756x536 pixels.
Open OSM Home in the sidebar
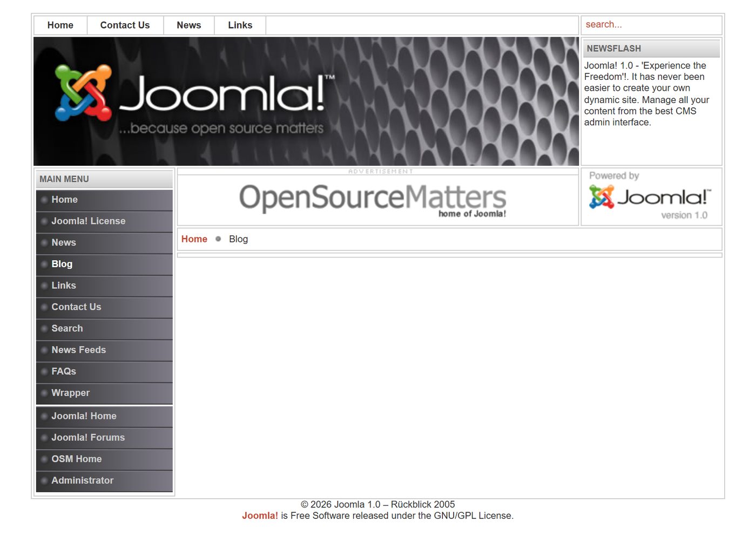click(104, 459)
